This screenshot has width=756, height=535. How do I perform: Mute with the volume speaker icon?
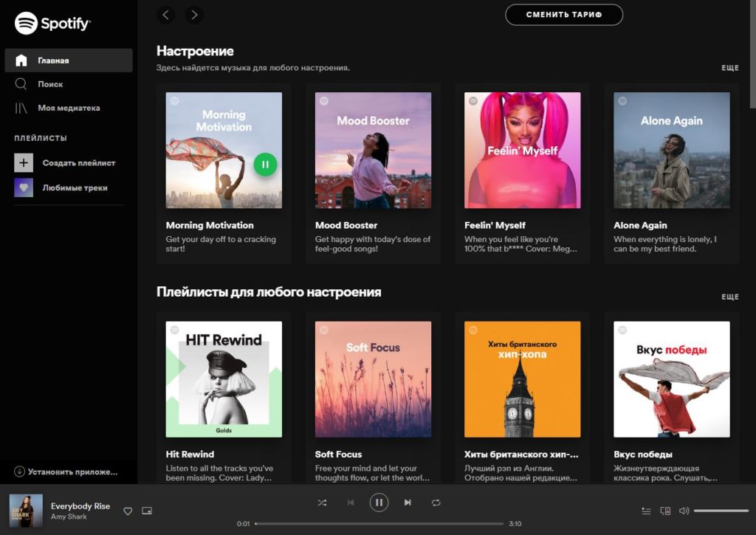click(x=684, y=511)
